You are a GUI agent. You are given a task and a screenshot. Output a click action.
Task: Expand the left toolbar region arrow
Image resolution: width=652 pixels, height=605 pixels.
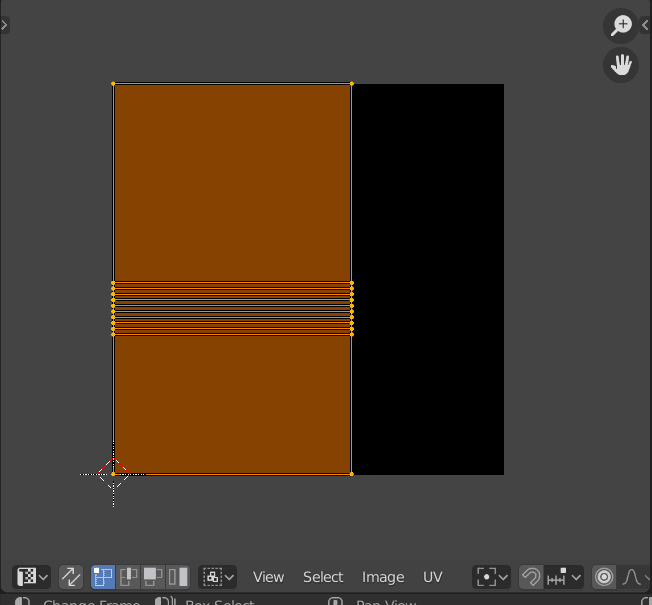point(5,25)
